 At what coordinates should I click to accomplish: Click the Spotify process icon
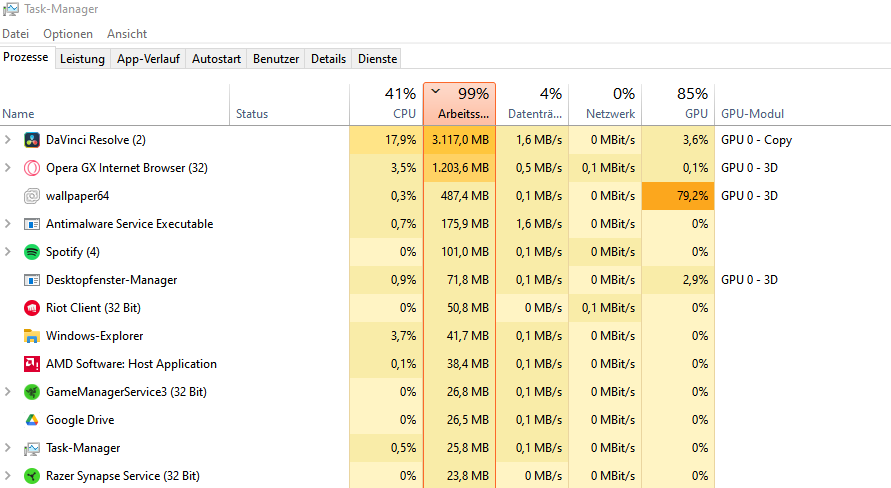pos(32,252)
